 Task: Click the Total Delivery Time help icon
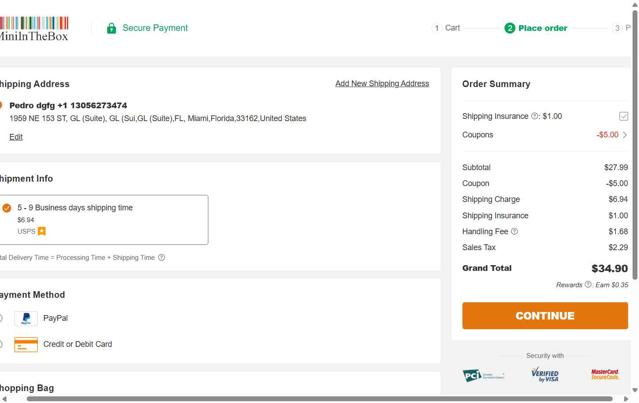161,258
